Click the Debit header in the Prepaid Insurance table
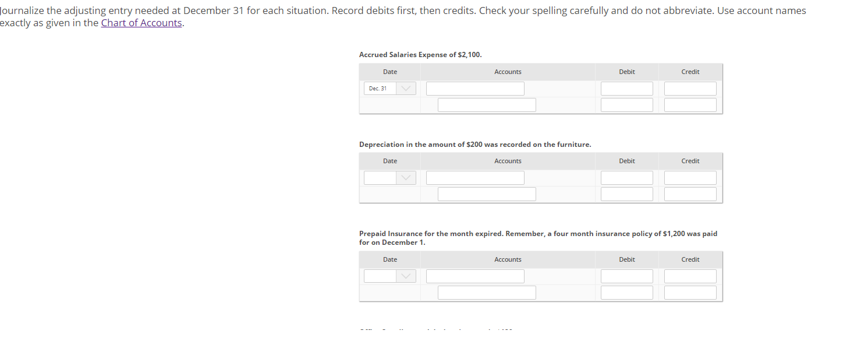868x348 pixels. point(626,259)
